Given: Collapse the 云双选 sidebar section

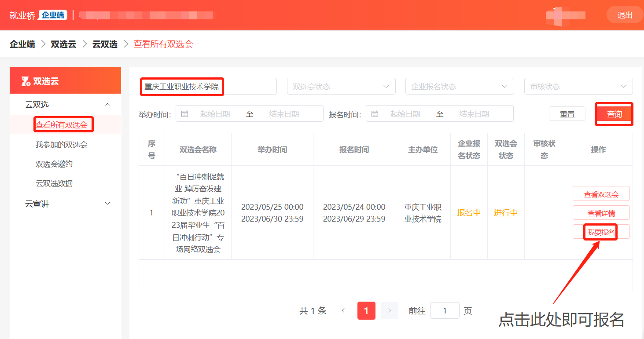Looking at the screenshot, I should 107,105.
